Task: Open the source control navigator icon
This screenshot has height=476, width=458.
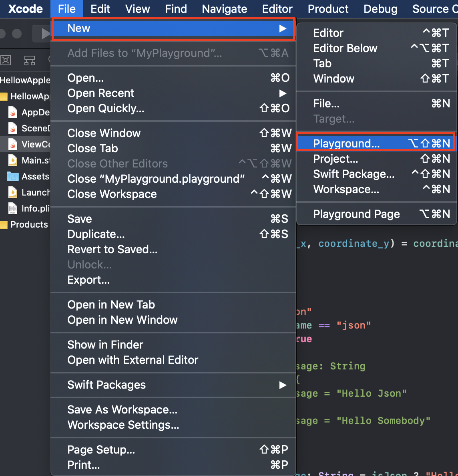Action: (6, 60)
